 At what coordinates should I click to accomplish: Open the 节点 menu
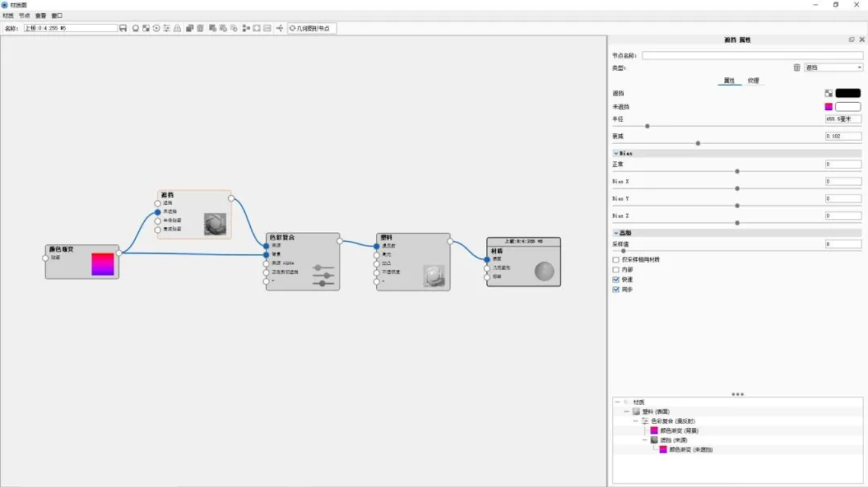pos(24,15)
